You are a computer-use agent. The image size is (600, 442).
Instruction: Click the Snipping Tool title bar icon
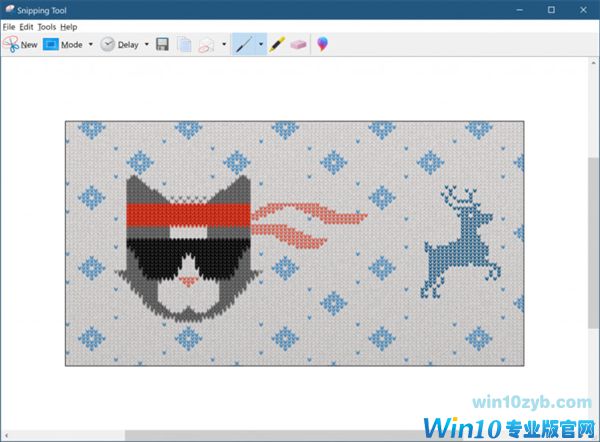pos(10,9)
